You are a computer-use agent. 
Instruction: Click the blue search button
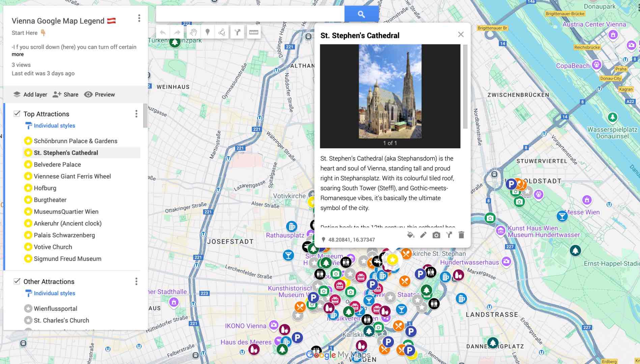(361, 14)
